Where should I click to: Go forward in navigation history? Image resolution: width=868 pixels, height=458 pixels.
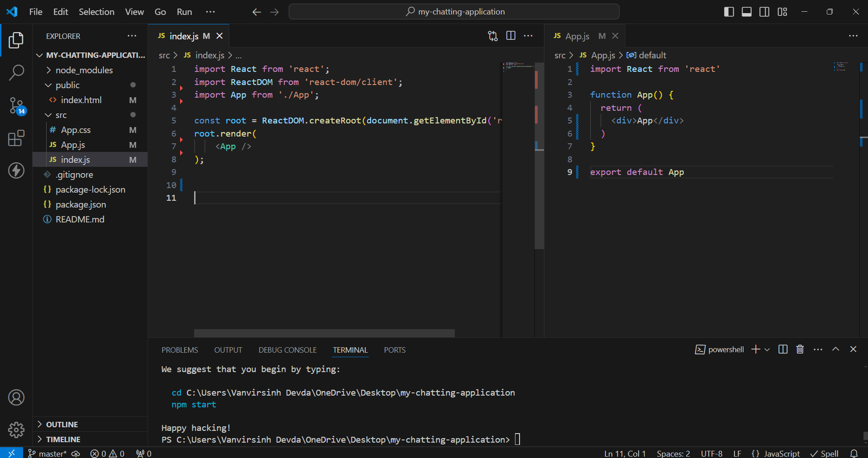pyautogui.click(x=274, y=12)
